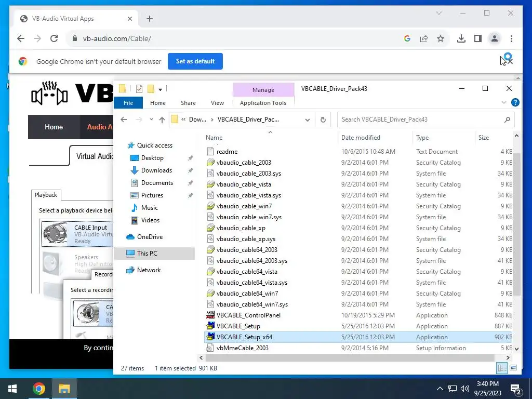Sort files by Name column header
532x399 pixels.
pyautogui.click(x=270, y=137)
